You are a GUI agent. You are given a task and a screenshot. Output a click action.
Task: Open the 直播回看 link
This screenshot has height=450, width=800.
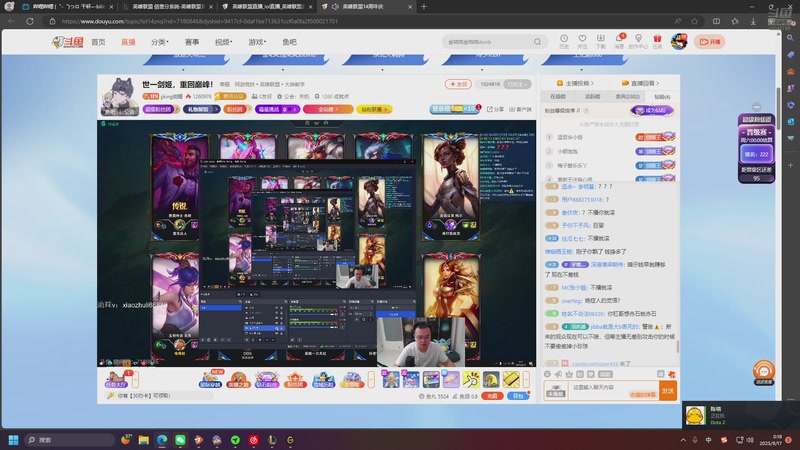click(x=640, y=83)
